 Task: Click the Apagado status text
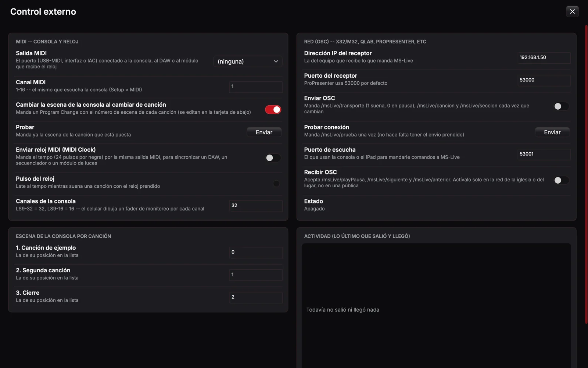click(x=314, y=209)
